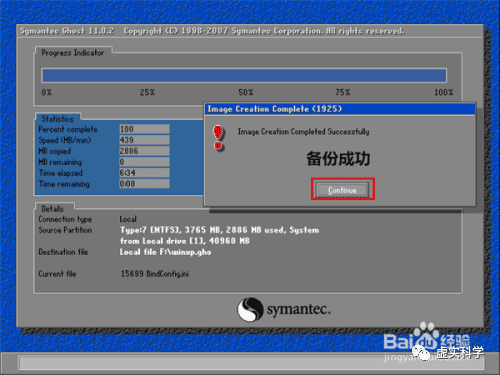Select the Percent complete value field
500x375 pixels.
click(144, 129)
